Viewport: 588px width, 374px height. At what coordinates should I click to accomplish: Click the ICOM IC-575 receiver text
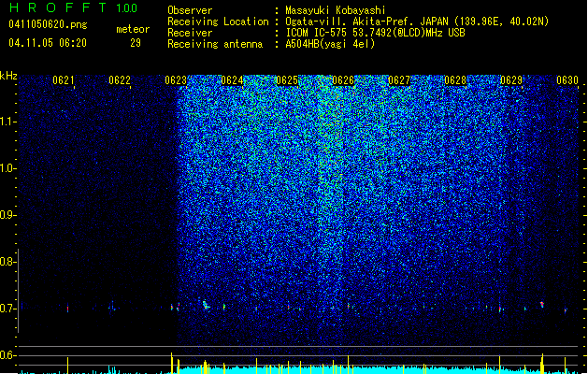pos(375,33)
